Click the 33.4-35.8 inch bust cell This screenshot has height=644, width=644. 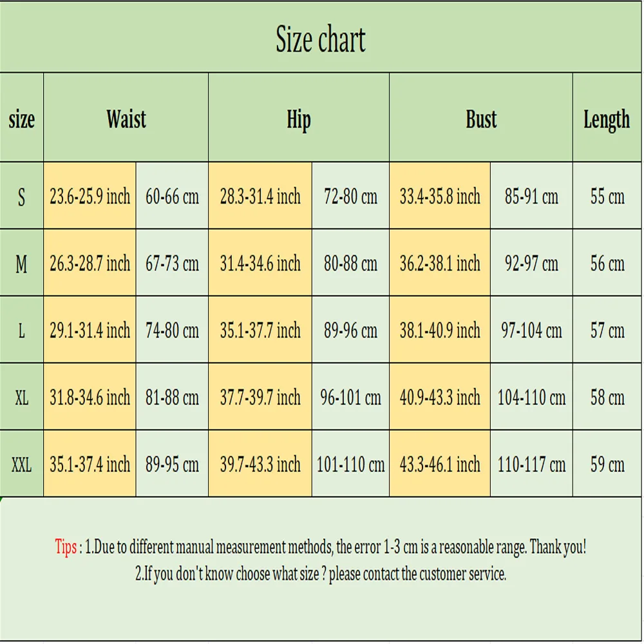click(440, 196)
